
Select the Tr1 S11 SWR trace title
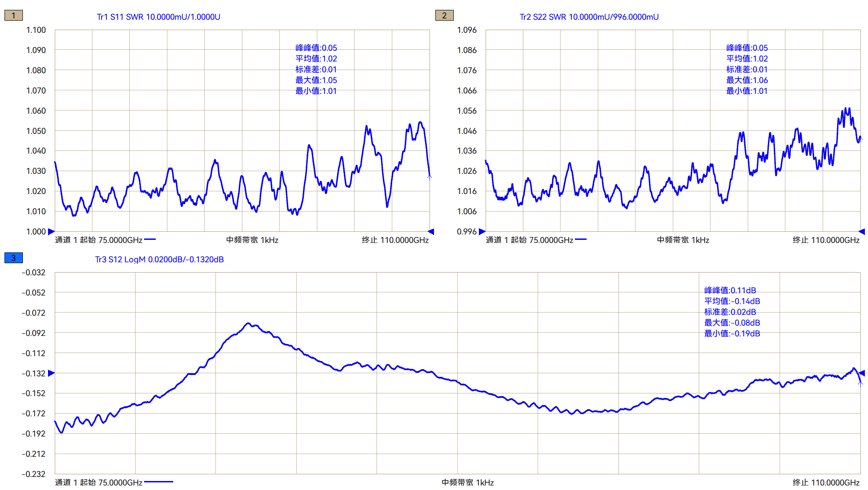coord(158,17)
